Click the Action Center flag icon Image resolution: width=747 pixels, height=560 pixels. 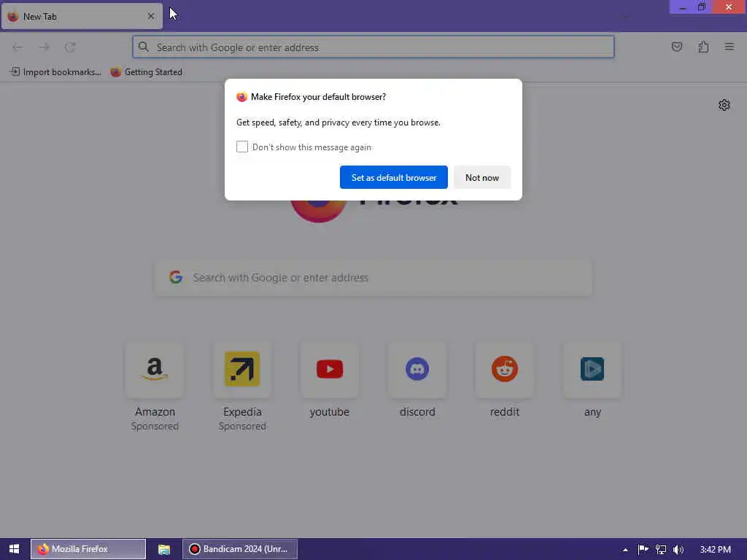coord(643,550)
